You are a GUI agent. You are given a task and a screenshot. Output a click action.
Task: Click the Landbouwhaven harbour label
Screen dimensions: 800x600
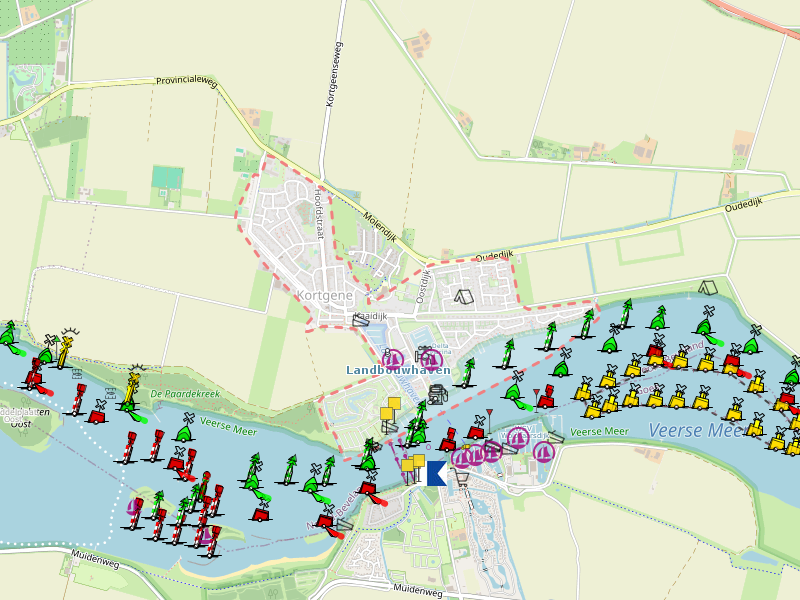tap(398, 370)
